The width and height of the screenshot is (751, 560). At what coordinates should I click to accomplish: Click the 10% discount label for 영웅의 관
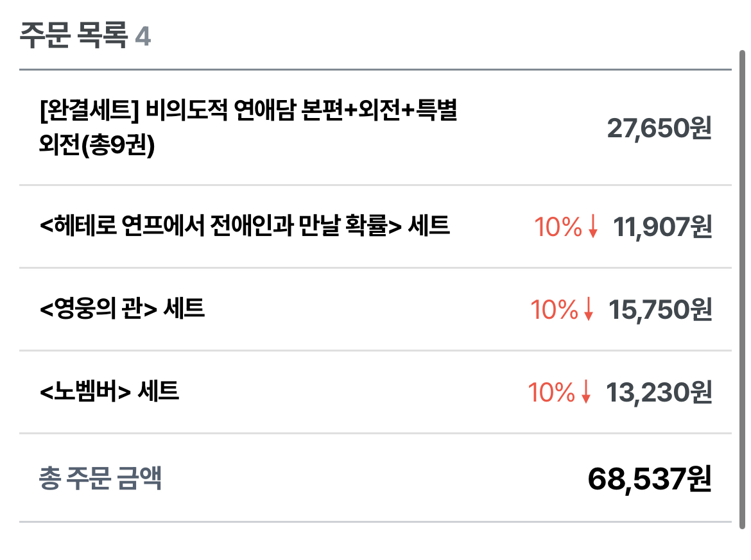[x=555, y=310]
